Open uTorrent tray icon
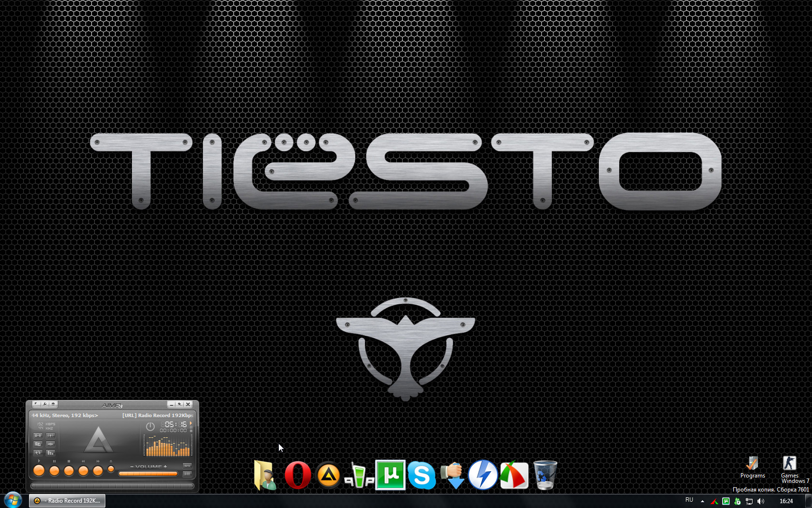Screen dimensions: 812x508 click(x=726, y=501)
